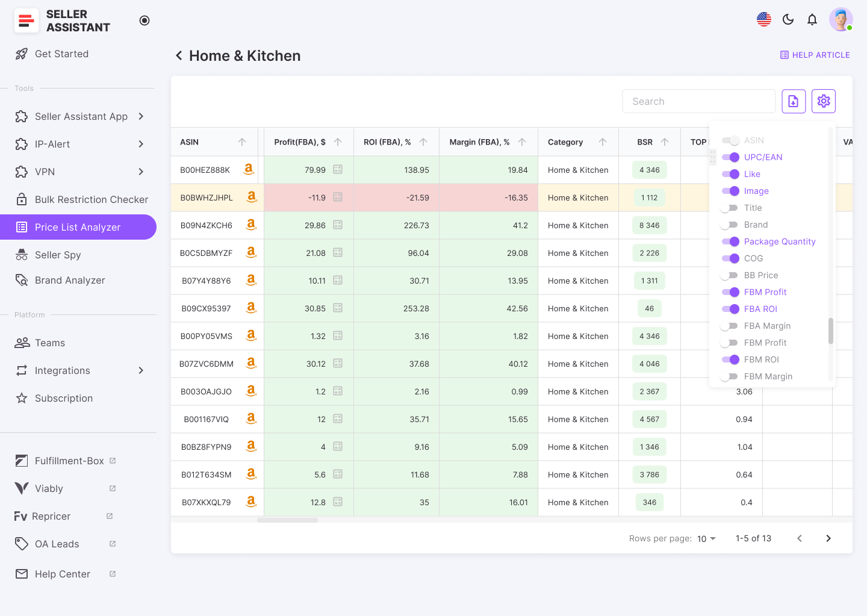Viewport: 867px width, 616px height.
Task: Enable the Title column toggle
Action: (731, 208)
